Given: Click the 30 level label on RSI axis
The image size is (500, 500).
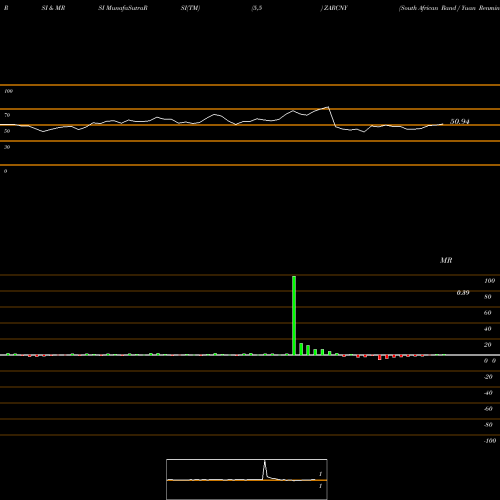Looking at the screenshot, I should point(7,147).
